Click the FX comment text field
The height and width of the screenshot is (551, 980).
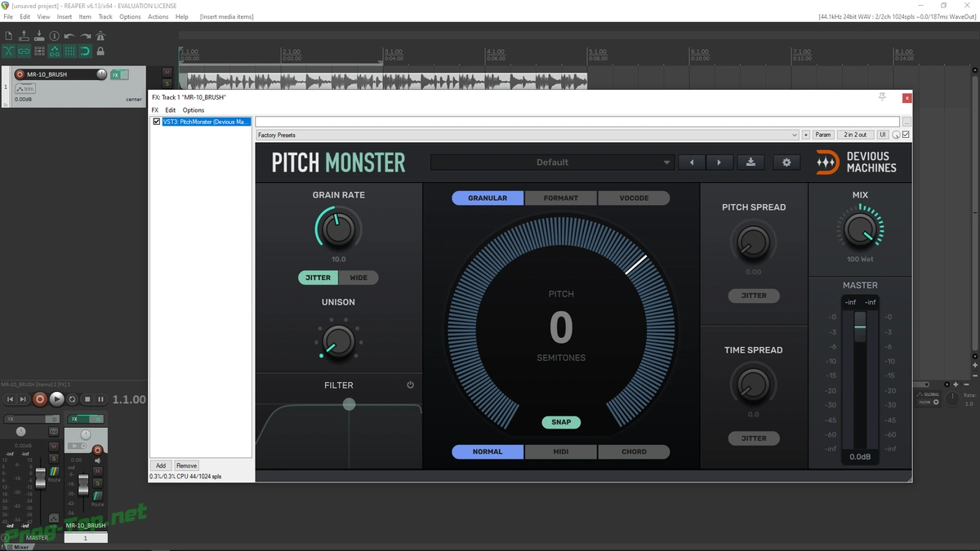[x=578, y=122]
